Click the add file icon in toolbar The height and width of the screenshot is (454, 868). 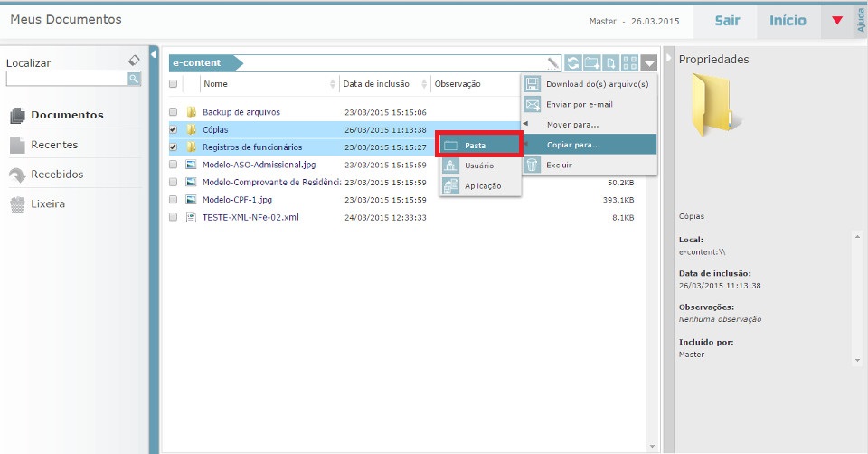point(611,63)
